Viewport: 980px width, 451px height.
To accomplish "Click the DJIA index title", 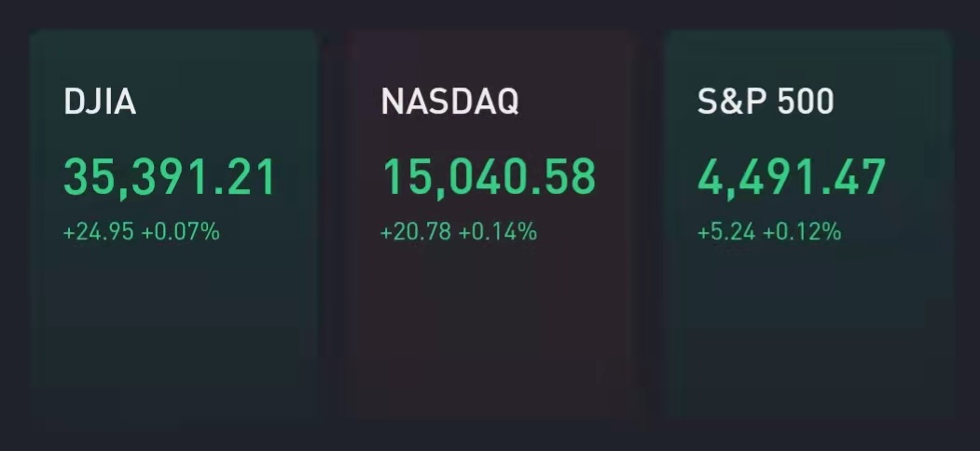I will pos(100,102).
